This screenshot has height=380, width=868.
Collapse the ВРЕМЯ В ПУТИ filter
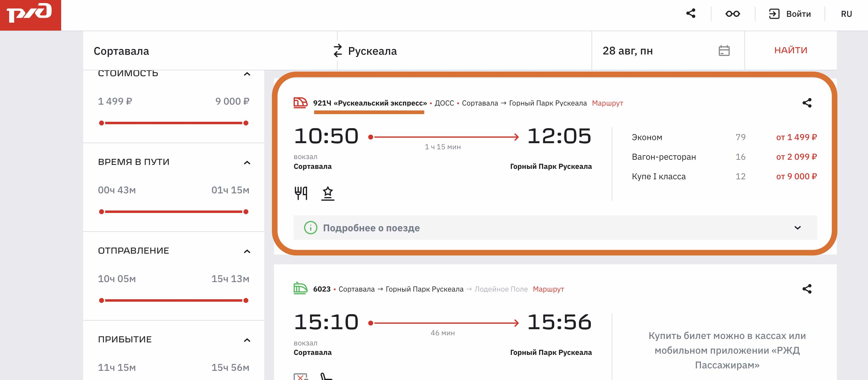point(247,162)
